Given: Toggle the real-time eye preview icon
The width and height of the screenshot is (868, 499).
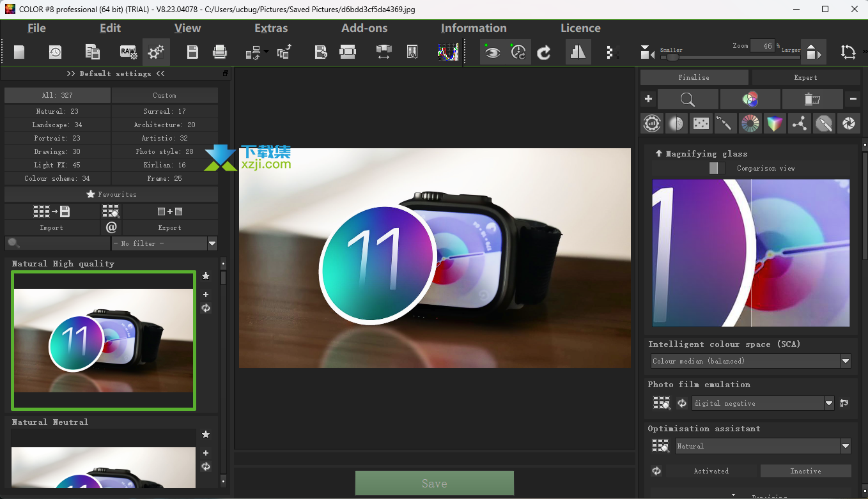Looking at the screenshot, I should tap(492, 52).
